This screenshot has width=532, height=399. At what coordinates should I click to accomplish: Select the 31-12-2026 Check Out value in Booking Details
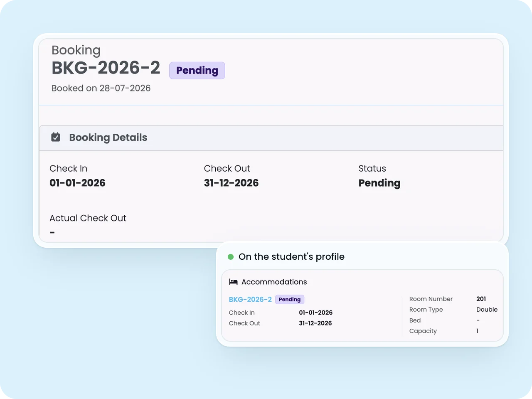[x=231, y=183]
